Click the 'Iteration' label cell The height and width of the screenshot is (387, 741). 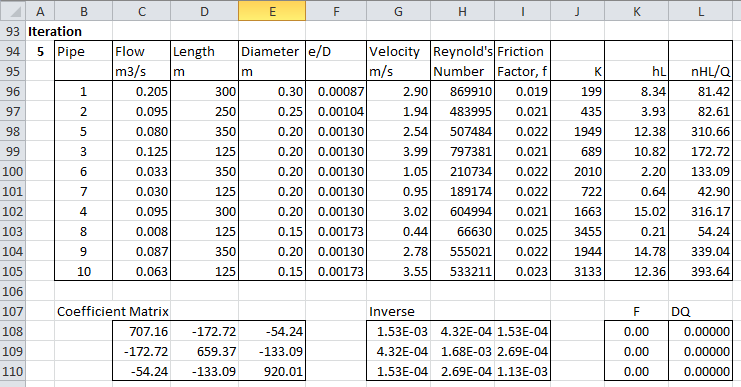[x=55, y=31]
